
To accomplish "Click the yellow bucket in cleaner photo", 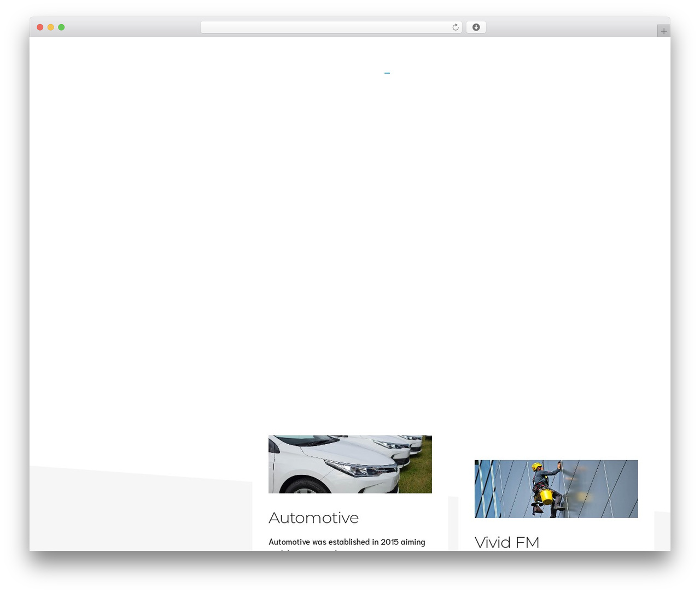I will tap(546, 497).
